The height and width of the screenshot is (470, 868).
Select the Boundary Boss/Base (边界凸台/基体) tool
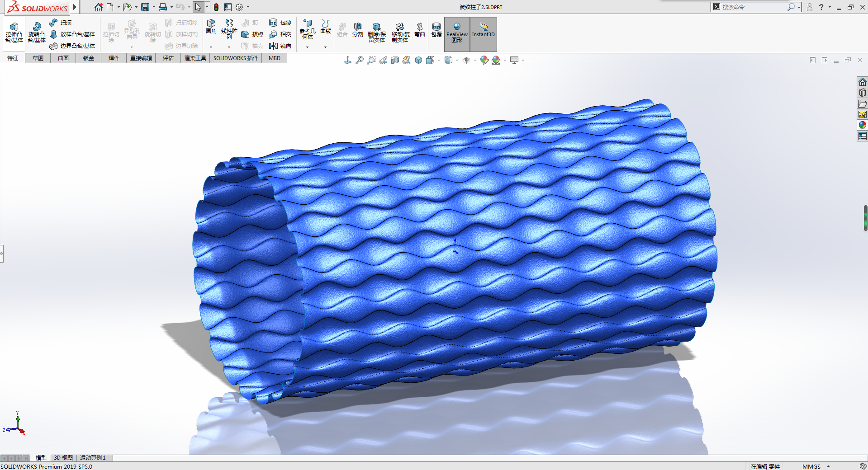(x=72, y=46)
